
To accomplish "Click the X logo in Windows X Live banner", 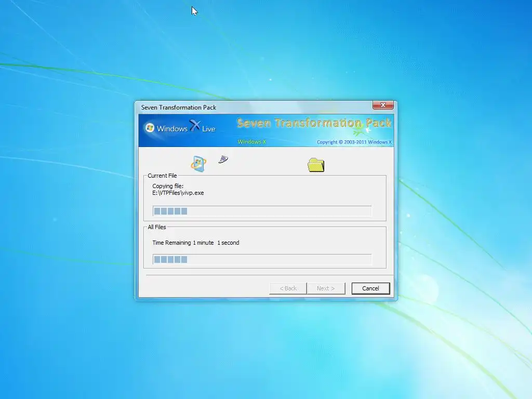I will [x=195, y=126].
